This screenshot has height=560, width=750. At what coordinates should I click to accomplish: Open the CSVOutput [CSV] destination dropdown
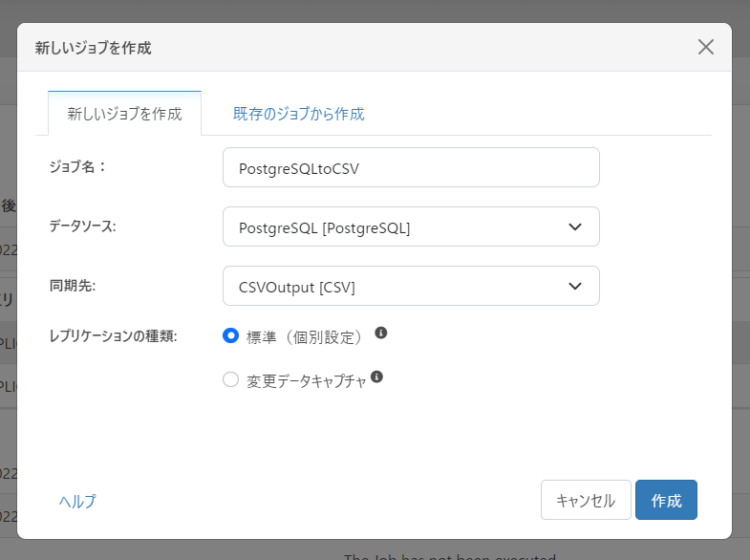coord(410,286)
